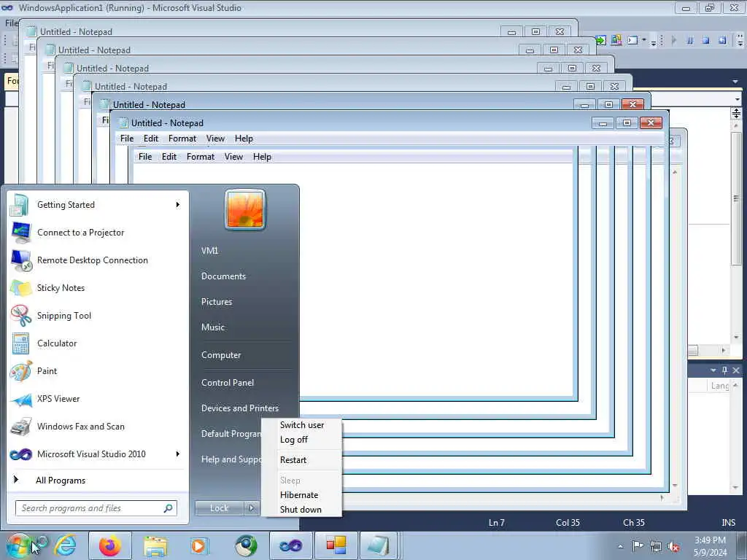Screen dimensions: 747x560
Task: Open the network tray icon
Action: [656, 546]
